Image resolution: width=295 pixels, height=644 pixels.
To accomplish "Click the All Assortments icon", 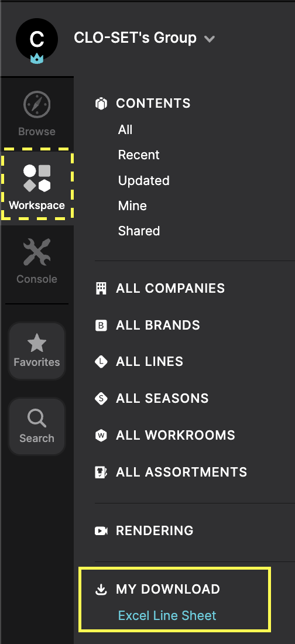I will (101, 472).
